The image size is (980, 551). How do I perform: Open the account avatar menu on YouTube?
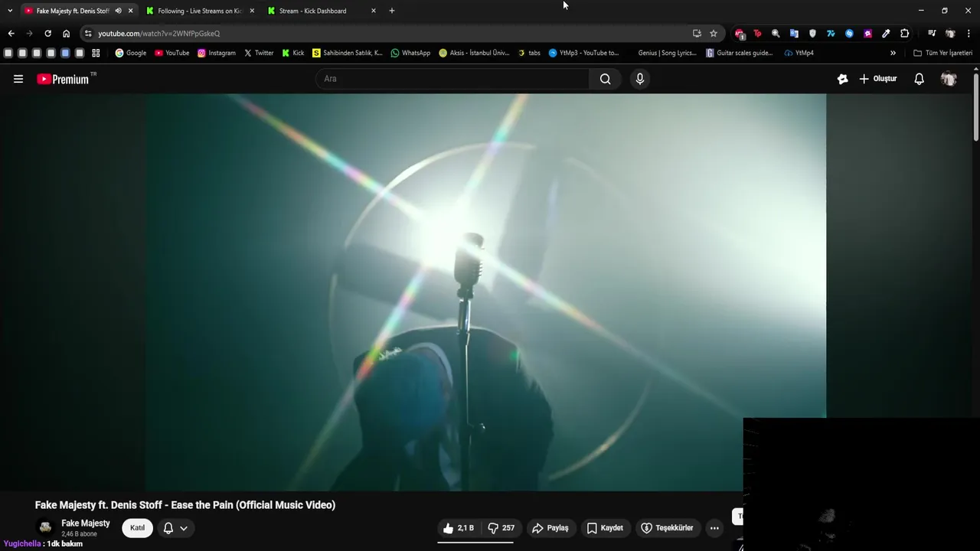pos(949,79)
